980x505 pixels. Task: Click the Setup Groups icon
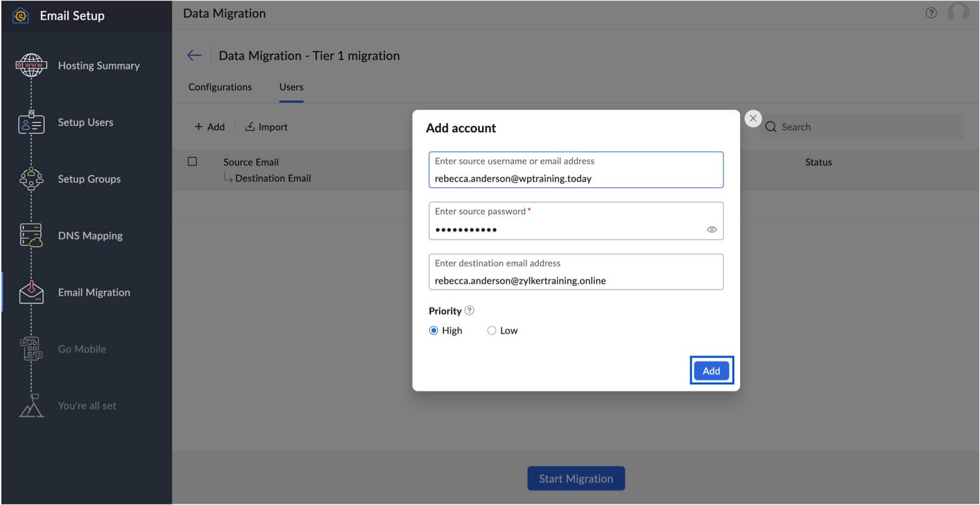31,179
